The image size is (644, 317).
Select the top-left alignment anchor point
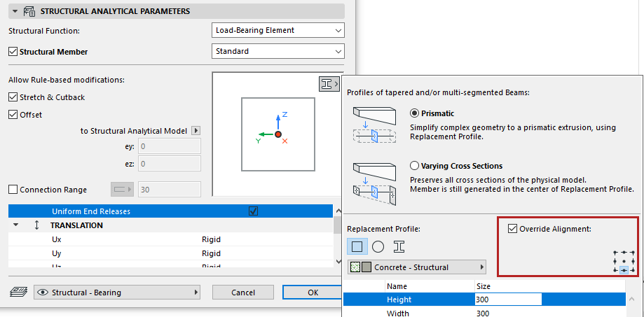click(x=615, y=252)
